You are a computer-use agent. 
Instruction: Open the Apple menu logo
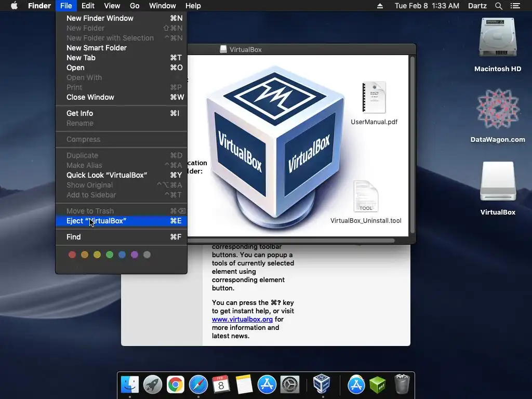click(x=14, y=6)
